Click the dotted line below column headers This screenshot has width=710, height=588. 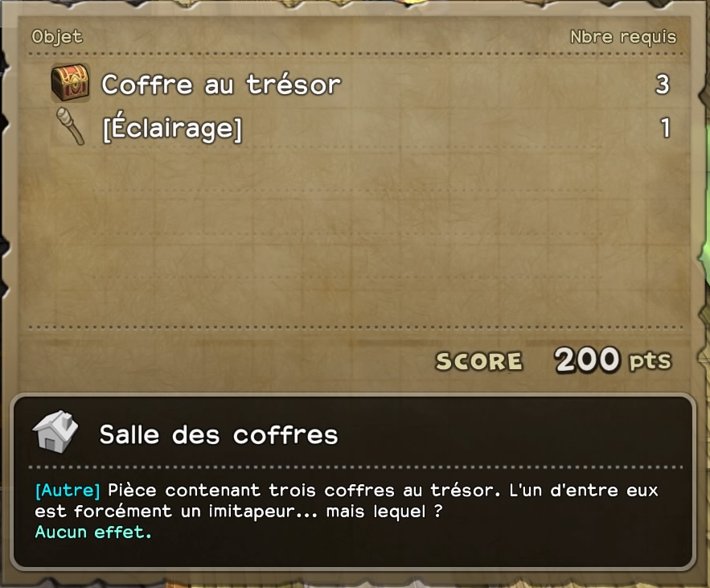[355, 54]
